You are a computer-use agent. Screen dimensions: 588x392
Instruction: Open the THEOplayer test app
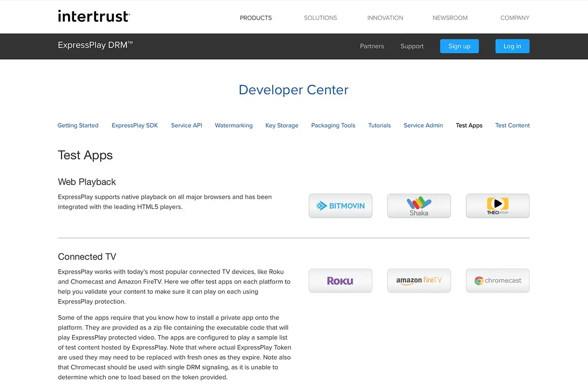(497, 206)
